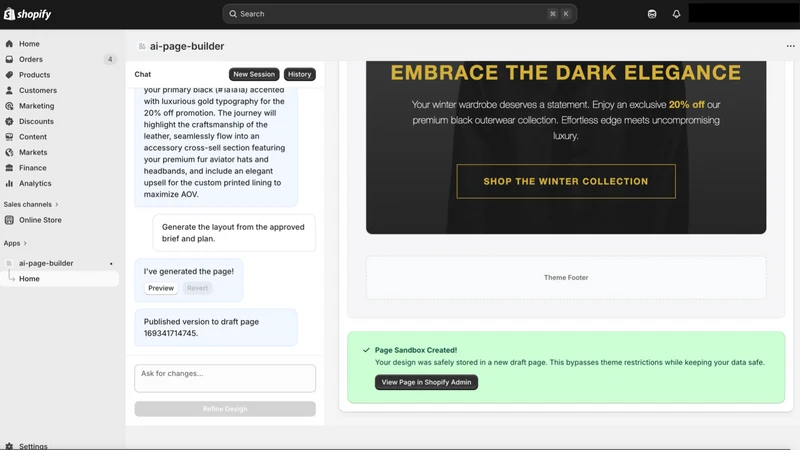Click the Search field in top bar

399,14
